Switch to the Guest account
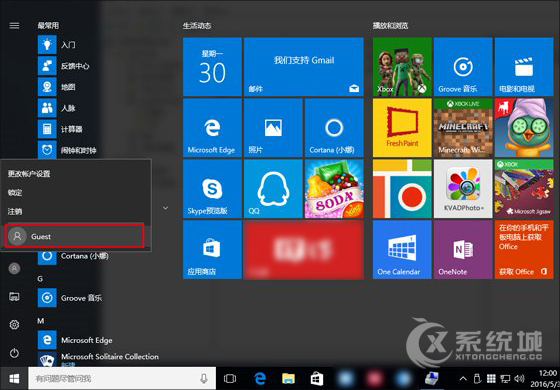The height and width of the screenshot is (390, 560). [74, 236]
